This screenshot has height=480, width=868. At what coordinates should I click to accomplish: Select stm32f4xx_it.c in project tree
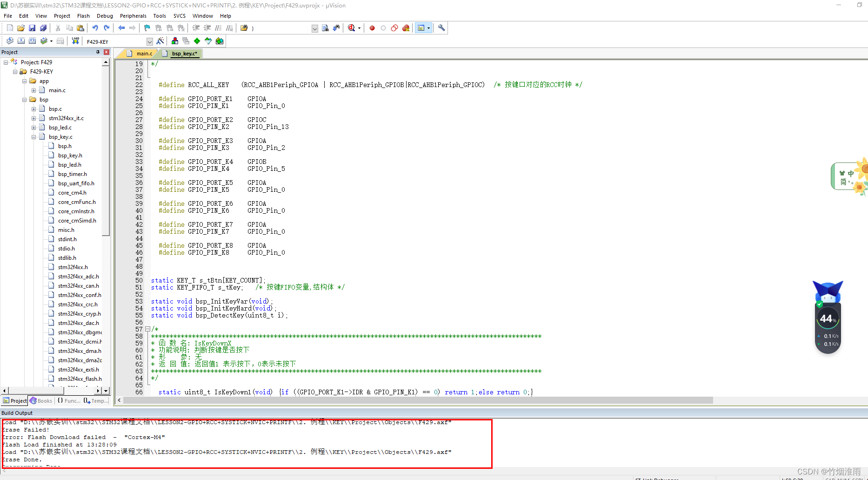click(x=66, y=118)
